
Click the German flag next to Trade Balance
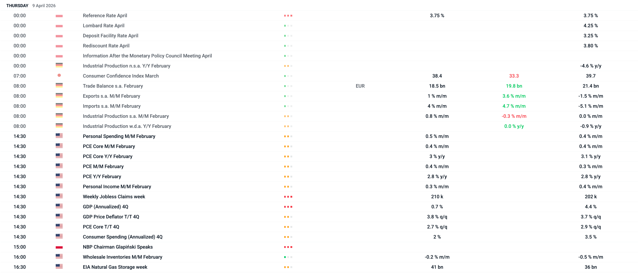point(59,86)
